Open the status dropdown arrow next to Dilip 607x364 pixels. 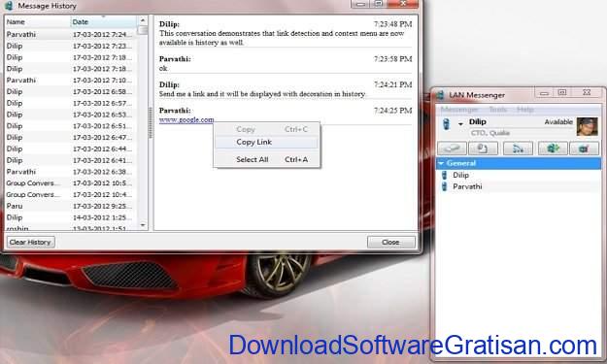pos(460,124)
